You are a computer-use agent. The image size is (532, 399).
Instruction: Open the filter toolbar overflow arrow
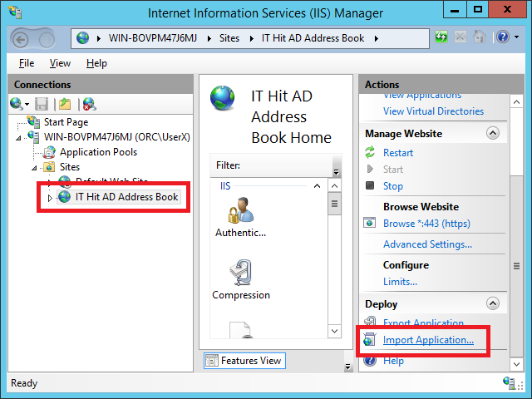(336, 172)
